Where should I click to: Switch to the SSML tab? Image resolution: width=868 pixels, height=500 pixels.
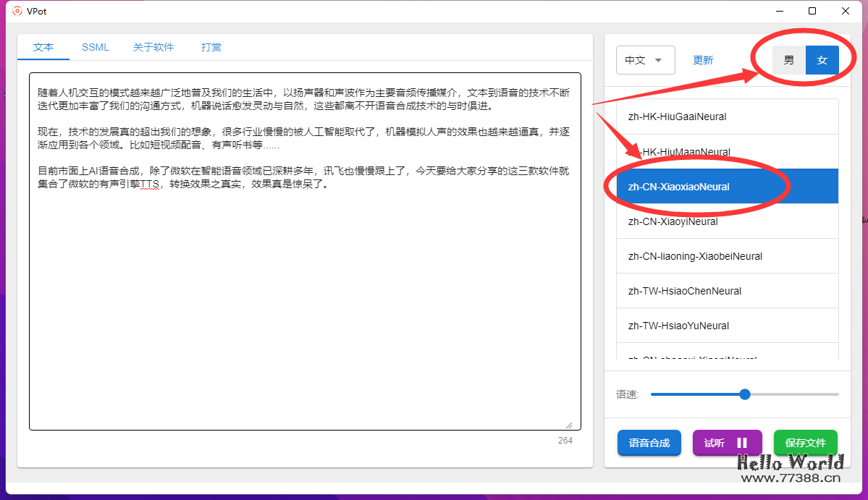pos(95,46)
